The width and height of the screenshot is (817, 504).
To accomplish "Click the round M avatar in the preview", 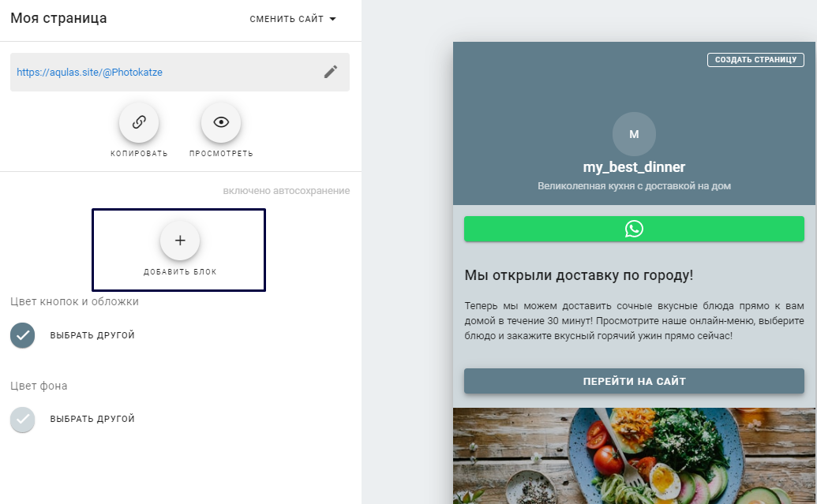I will tap(634, 134).
